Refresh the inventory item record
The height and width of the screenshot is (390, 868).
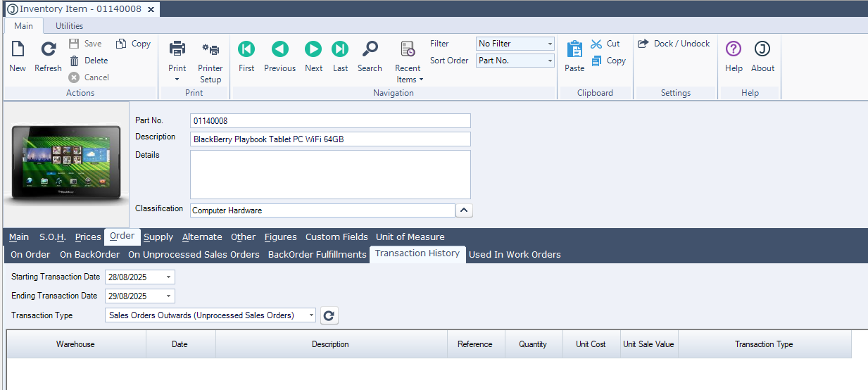[x=48, y=49]
